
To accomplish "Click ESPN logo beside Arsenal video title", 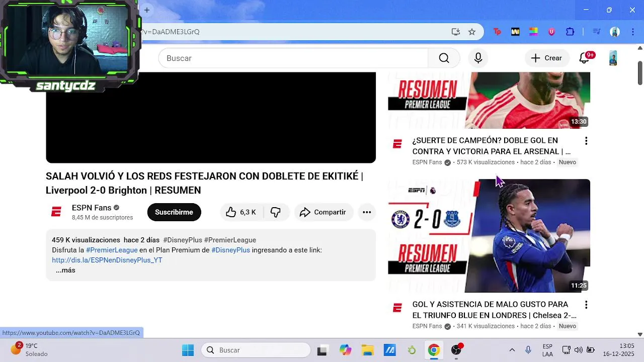I will tap(397, 145).
